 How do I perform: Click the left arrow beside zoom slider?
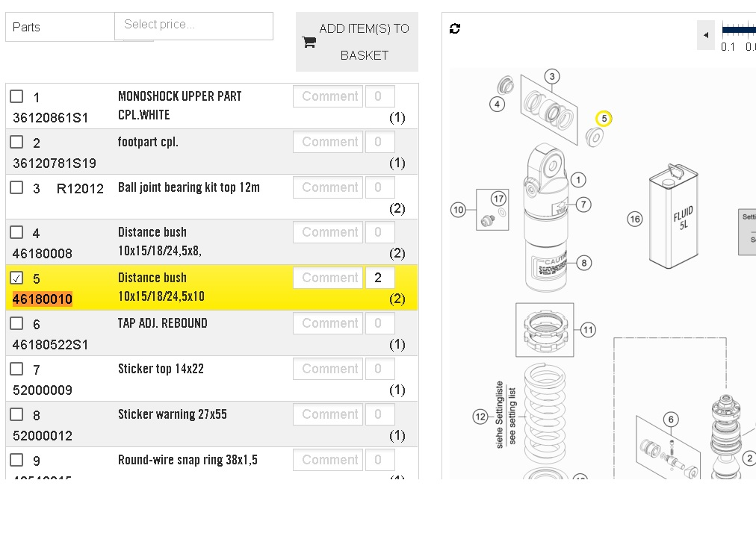(705, 35)
